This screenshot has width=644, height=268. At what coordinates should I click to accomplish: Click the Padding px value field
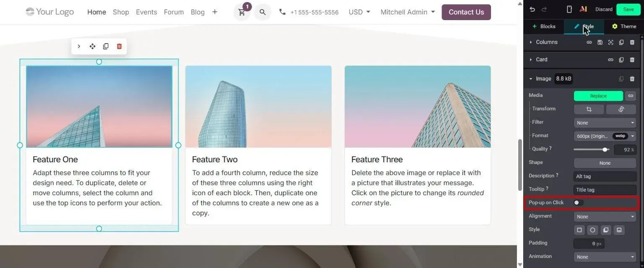(589, 244)
